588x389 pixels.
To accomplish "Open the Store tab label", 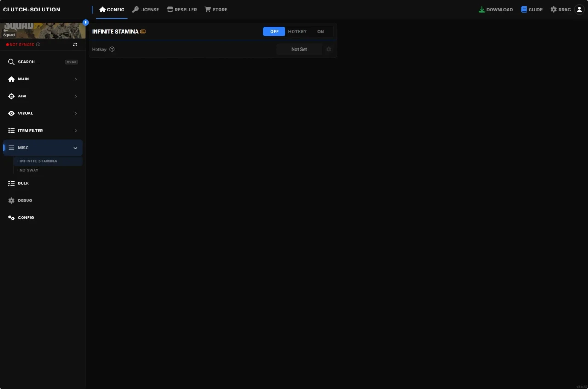I will 220,10.
